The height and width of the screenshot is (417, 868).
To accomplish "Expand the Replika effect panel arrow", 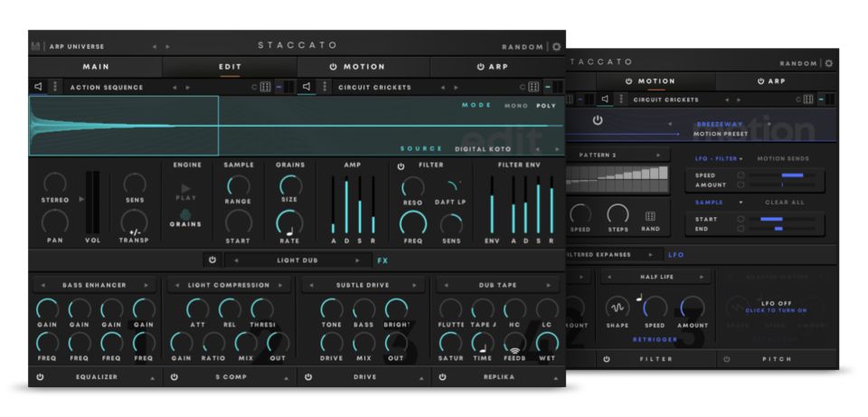I will coord(557,377).
